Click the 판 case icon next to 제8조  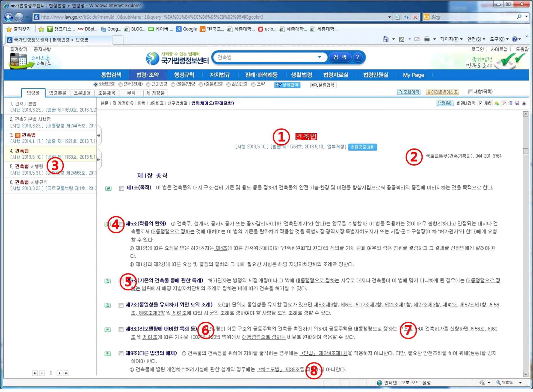point(108,329)
